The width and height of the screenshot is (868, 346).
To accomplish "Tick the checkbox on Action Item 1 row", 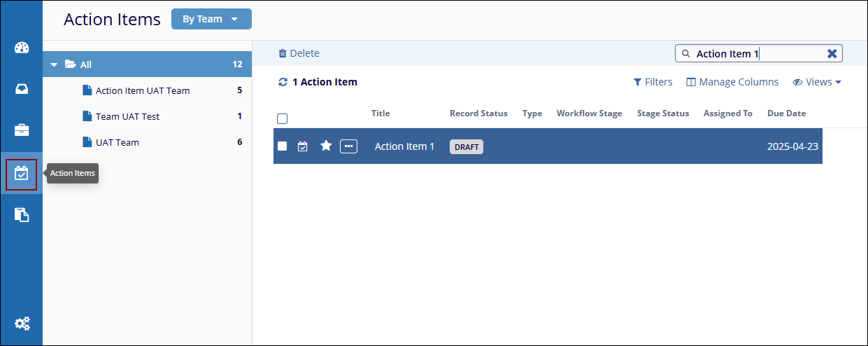I will pyautogui.click(x=283, y=146).
